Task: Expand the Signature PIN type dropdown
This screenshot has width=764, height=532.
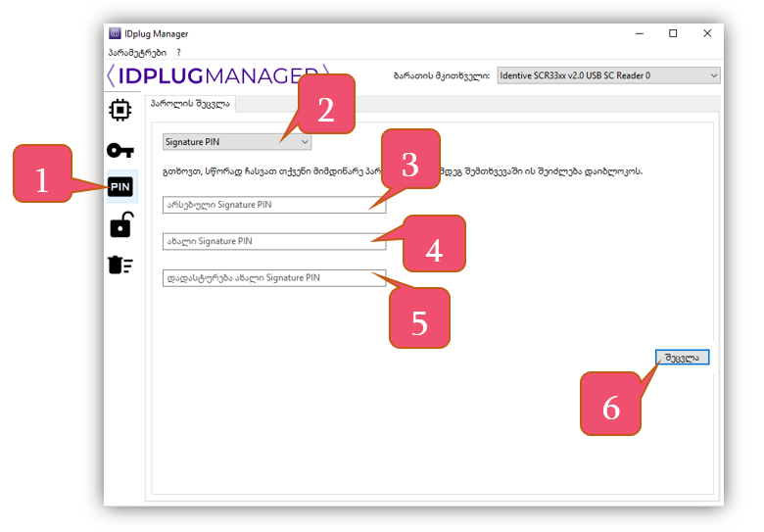Action: [237, 142]
